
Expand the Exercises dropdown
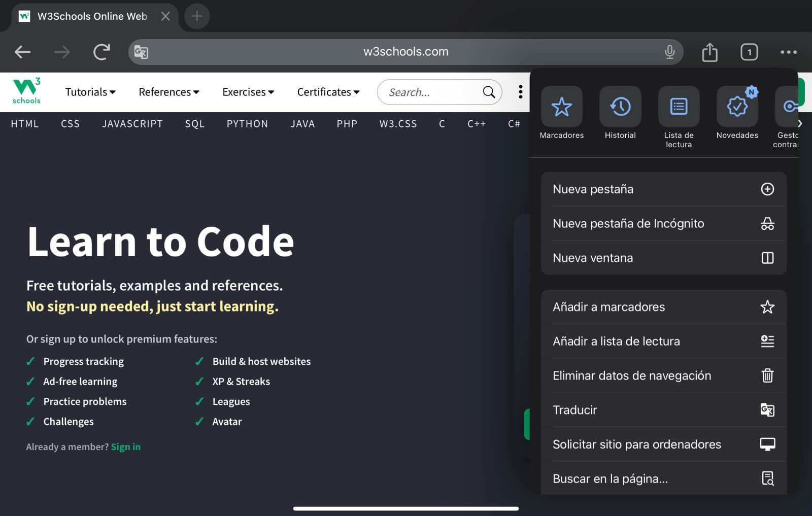248,92
